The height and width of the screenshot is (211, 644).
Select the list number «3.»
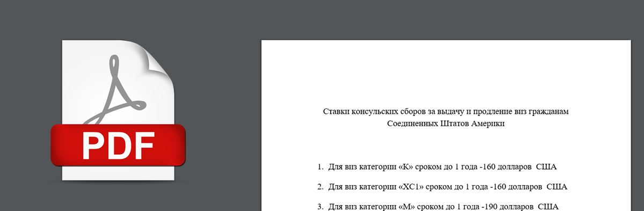coord(320,206)
